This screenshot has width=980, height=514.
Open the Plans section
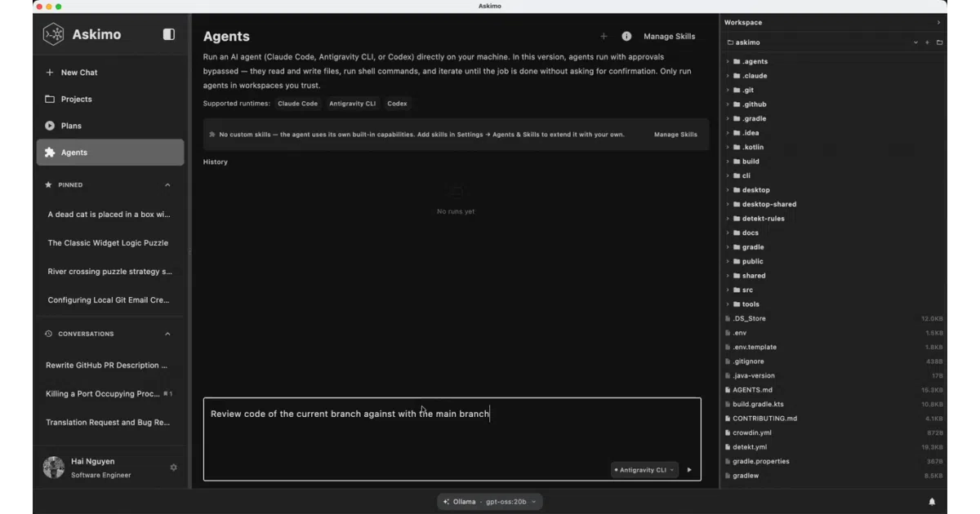(x=110, y=126)
